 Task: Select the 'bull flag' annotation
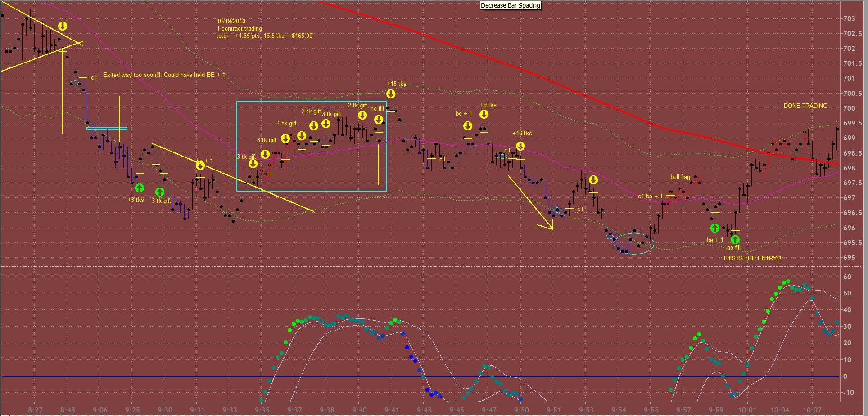pos(680,177)
